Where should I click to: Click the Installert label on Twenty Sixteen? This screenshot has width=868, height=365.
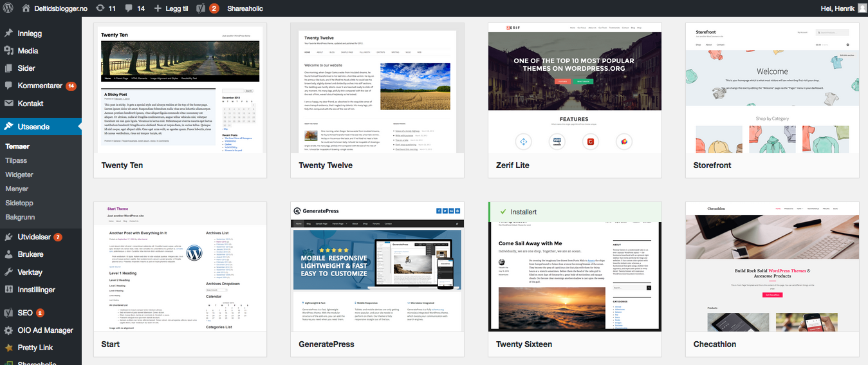pos(524,212)
